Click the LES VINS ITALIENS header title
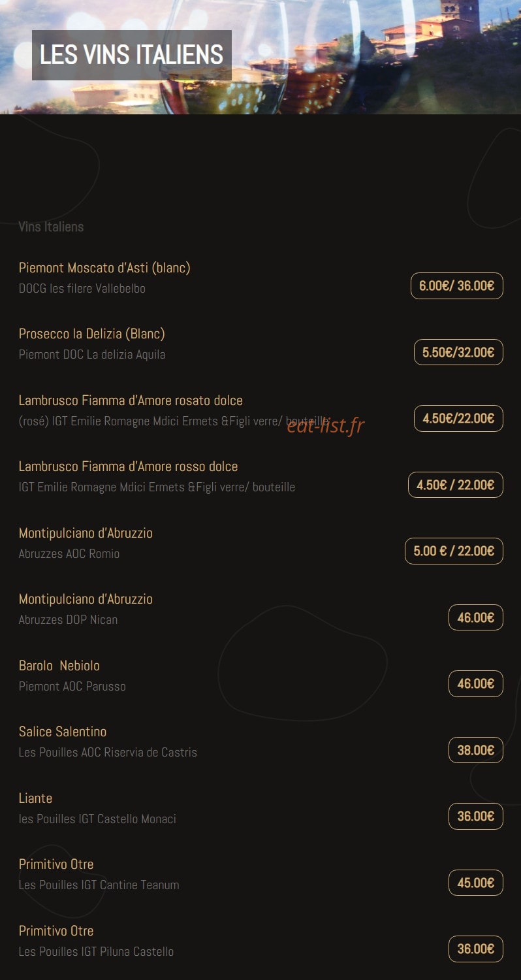Screen dimensions: 521x980 (x=131, y=55)
